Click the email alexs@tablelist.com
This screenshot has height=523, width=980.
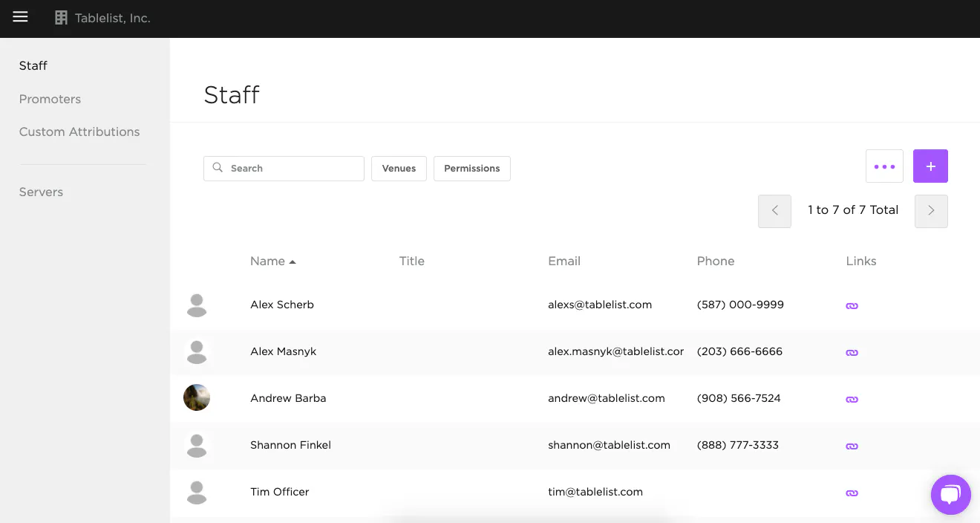pyautogui.click(x=600, y=305)
